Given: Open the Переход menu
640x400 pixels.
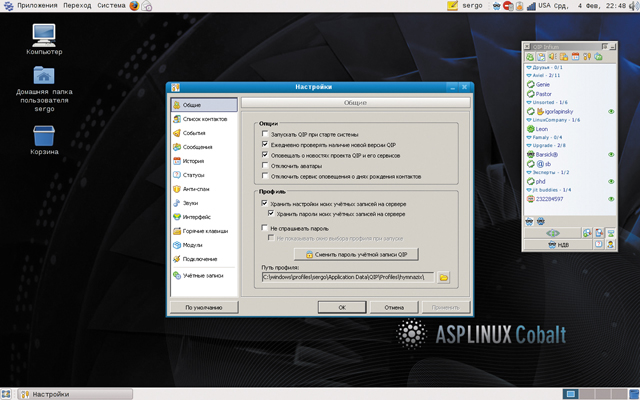Looking at the screenshot, I should pos(77,6).
